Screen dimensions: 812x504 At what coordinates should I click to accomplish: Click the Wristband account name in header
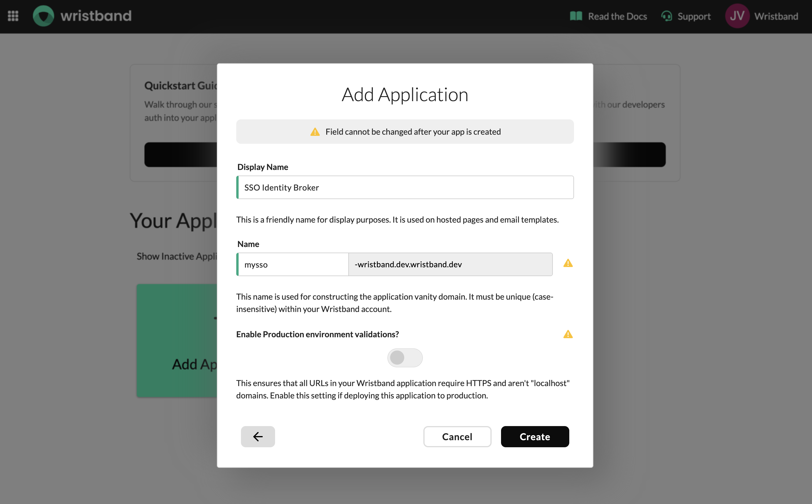(x=776, y=16)
